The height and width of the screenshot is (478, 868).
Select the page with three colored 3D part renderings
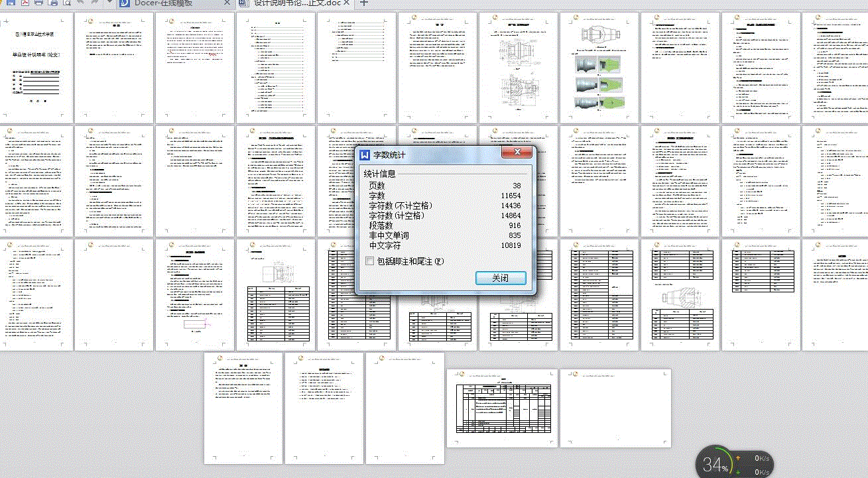(600, 68)
